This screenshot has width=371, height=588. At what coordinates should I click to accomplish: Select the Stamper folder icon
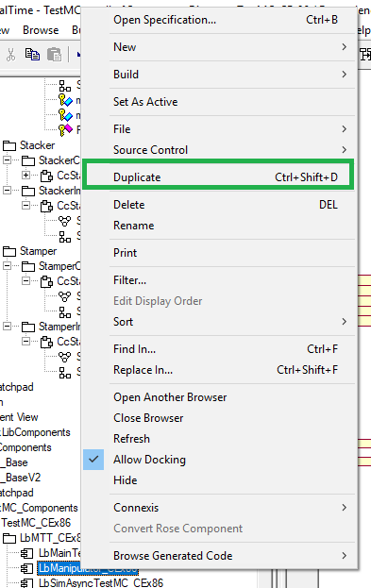tap(9, 251)
